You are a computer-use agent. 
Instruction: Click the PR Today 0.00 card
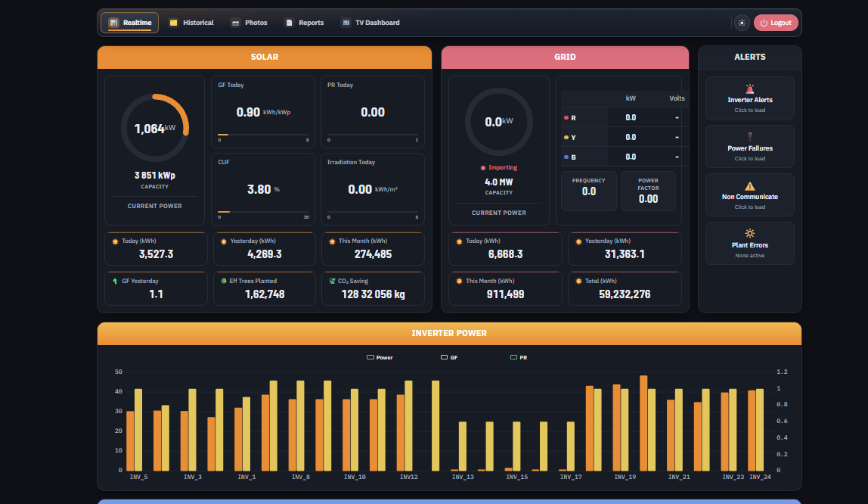click(373, 112)
